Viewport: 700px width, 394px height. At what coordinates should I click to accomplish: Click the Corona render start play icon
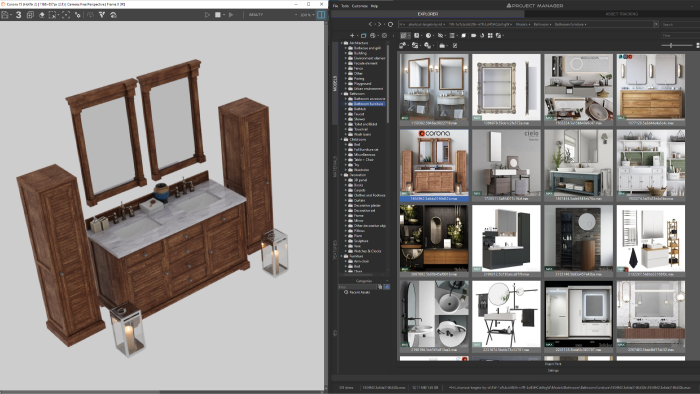[208, 15]
